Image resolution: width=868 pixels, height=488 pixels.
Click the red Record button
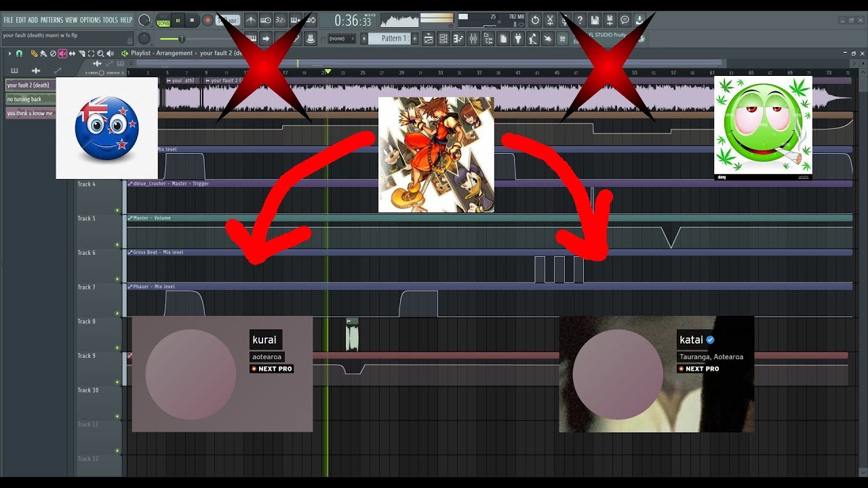click(x=208, y=20)
